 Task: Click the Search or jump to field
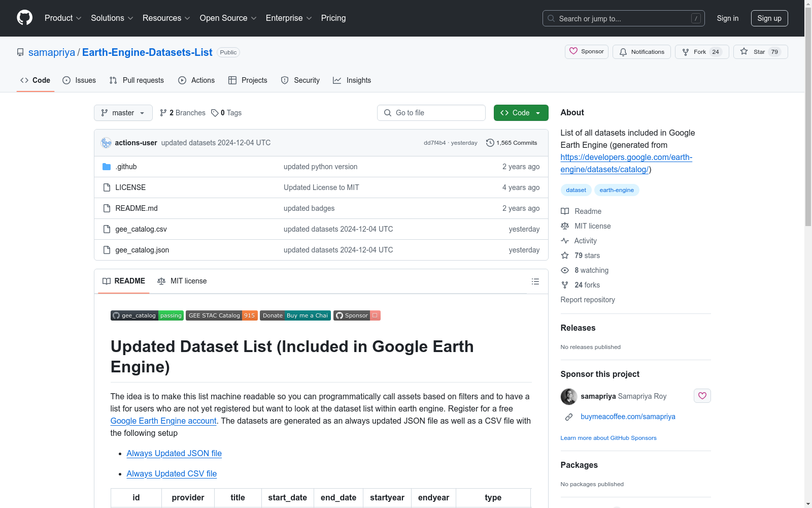624,18
